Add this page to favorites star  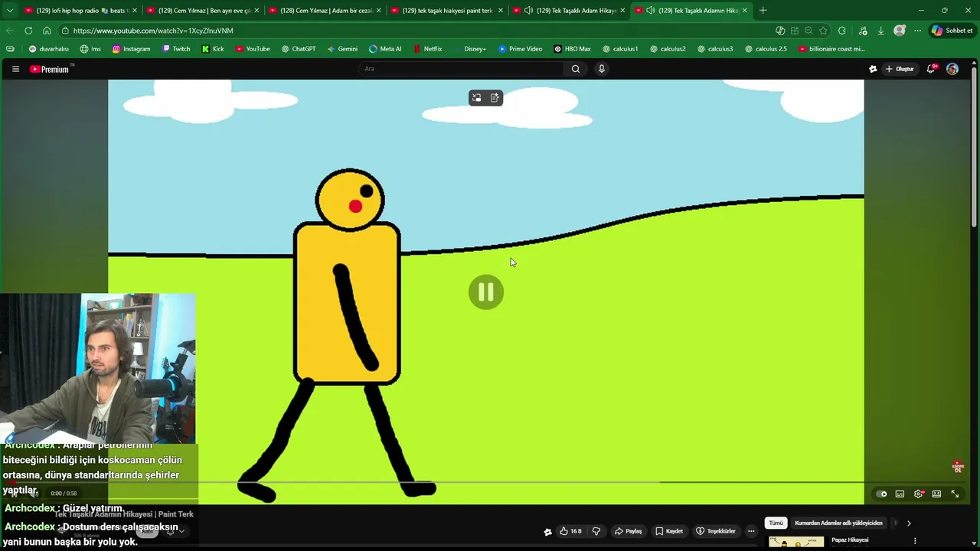pos(823,31)
